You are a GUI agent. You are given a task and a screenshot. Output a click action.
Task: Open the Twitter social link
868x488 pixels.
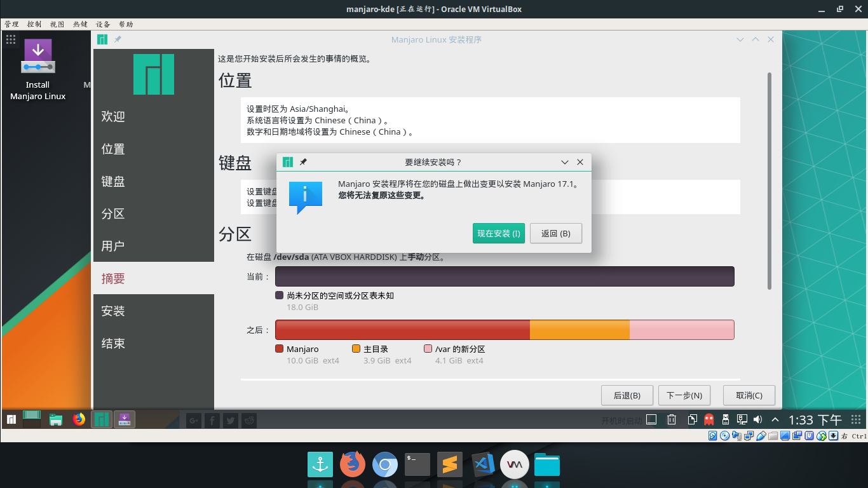(231, 420)
